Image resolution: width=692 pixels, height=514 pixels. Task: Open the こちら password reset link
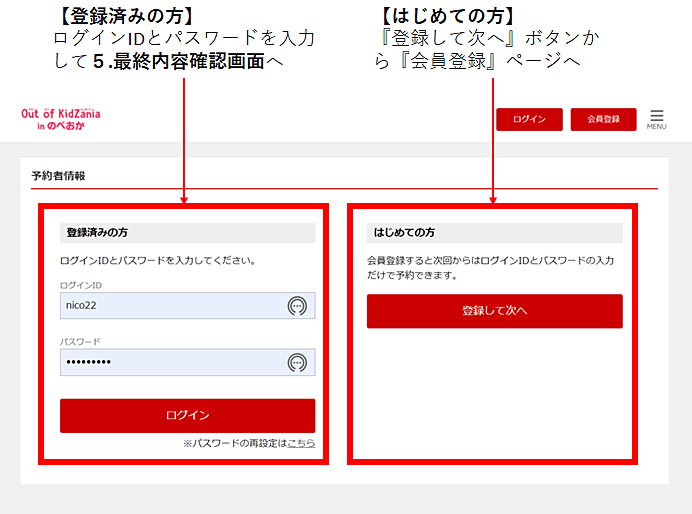[301, 443]
